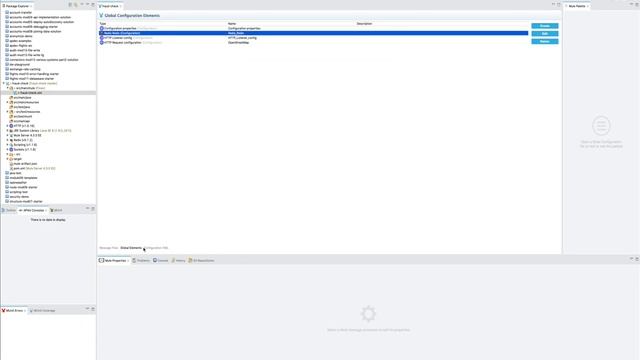Screen dimensions: 640x360
Task: Open Package Explorer view menu arrow
Action: [x=82, y=4]
